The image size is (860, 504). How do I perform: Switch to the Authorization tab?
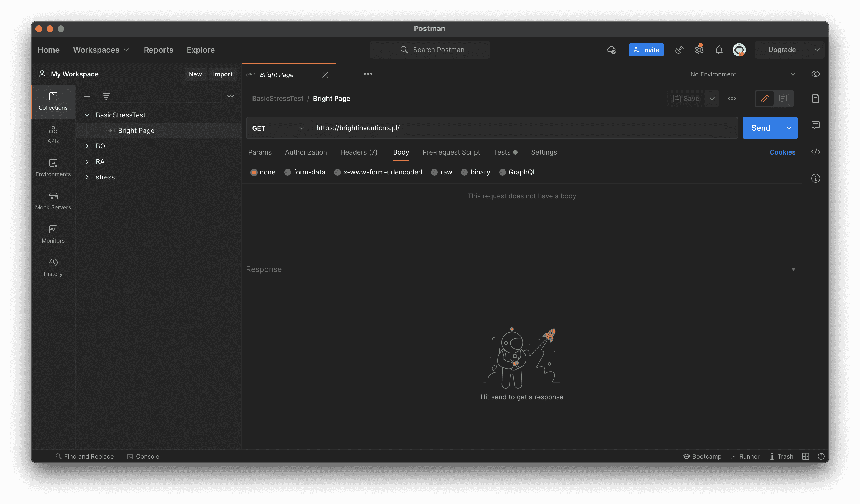coord(305,152)
